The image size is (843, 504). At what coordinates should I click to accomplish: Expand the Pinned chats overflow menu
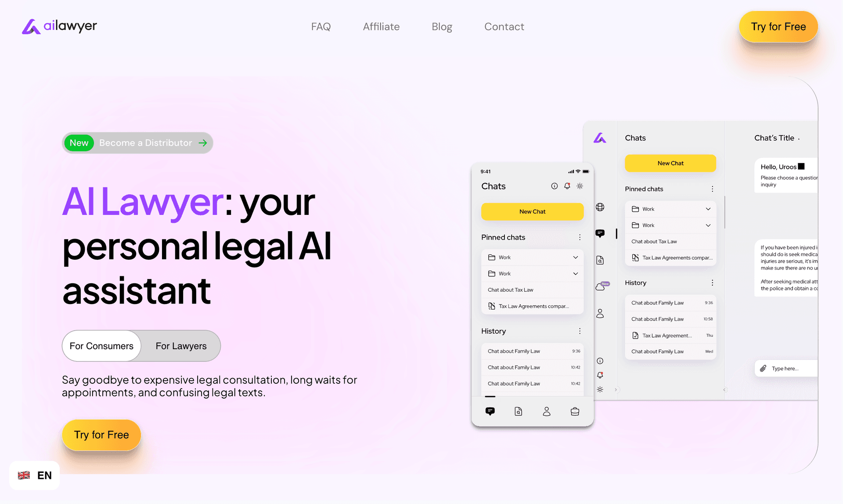(580, 237)
